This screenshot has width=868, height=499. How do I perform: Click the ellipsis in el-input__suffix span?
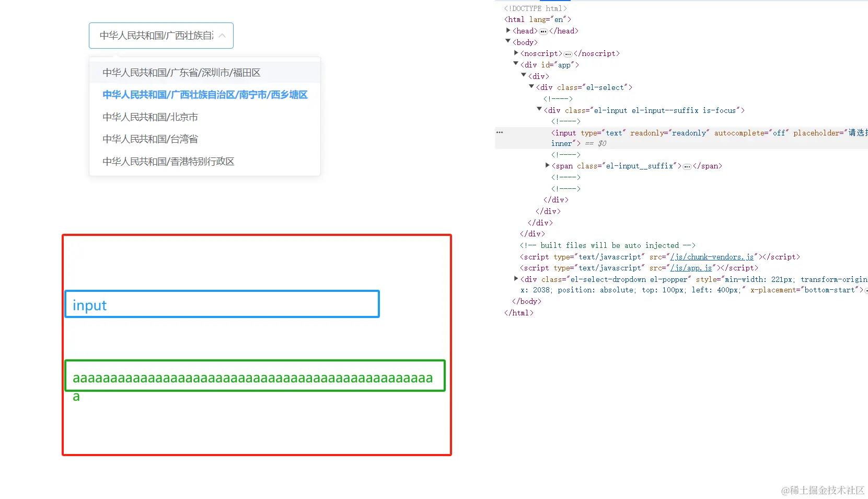pyautogui.click(x=687, y=166)
